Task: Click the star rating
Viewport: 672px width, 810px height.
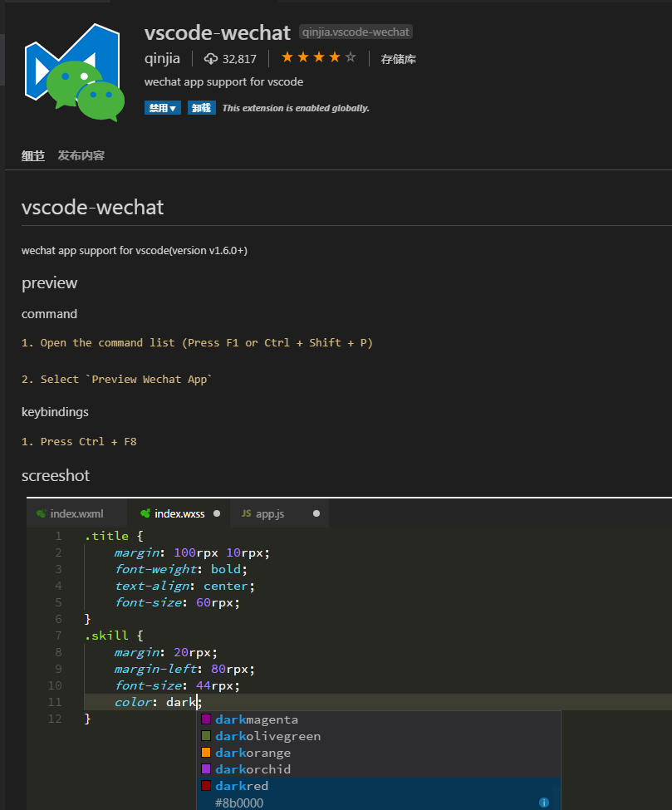Action: point(319,57)
